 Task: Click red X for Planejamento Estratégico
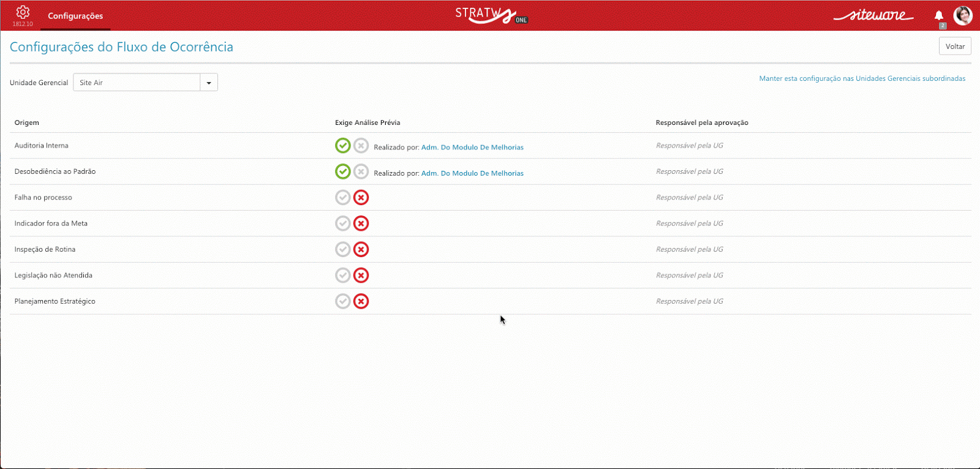click(361, 301)
